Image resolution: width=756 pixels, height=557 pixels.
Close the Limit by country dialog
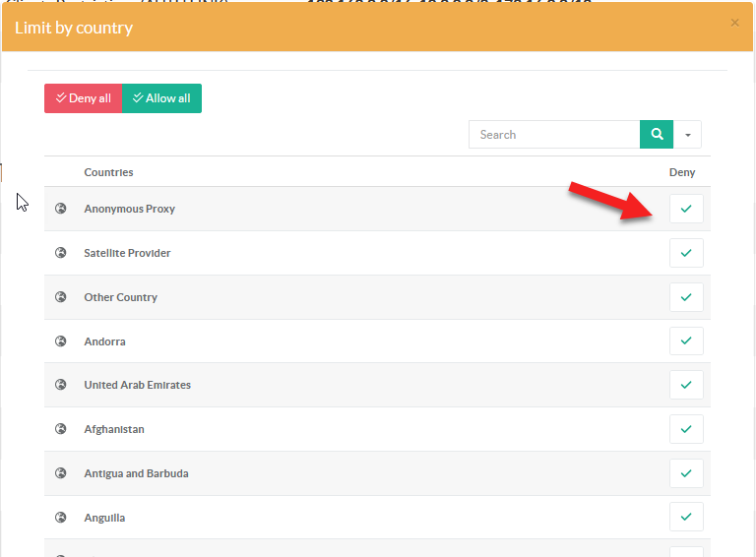tap(734, 23)
